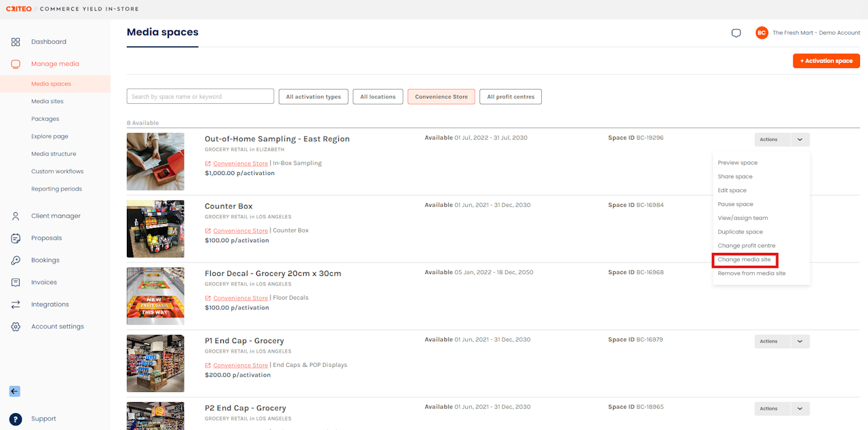This screenshot has height=430, width=868.
Task: Open the All activation types filter
Action: (313, 97)
